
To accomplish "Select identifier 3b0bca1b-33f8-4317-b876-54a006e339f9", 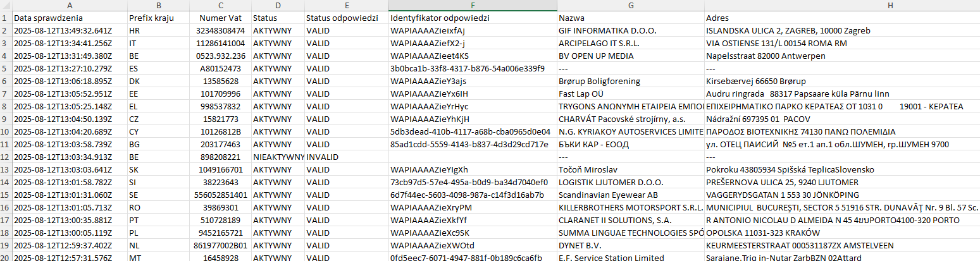I will coord(473,68).
